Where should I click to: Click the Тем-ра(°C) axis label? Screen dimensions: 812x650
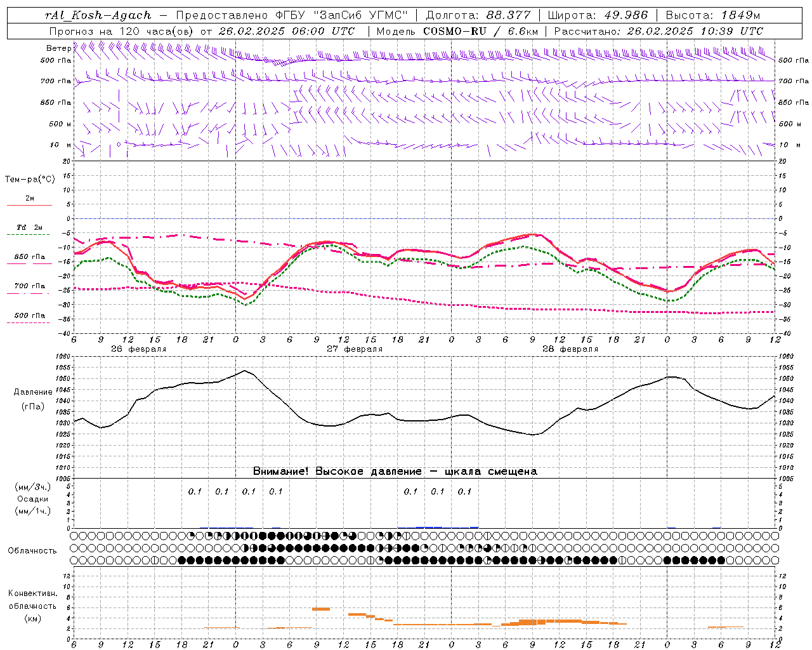(30, 180)
